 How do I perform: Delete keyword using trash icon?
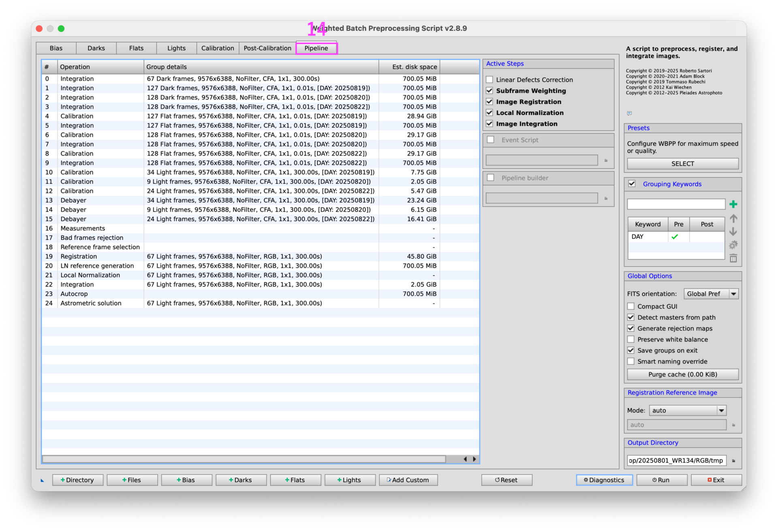tap(733, 258)
